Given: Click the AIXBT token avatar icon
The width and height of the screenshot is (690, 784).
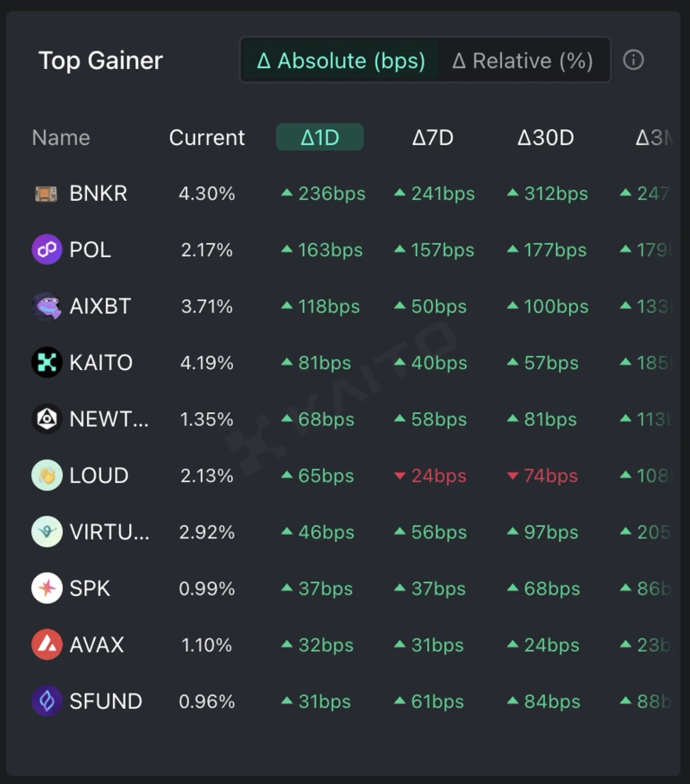Looking at the screenshot, I should [x=47, y=306].
